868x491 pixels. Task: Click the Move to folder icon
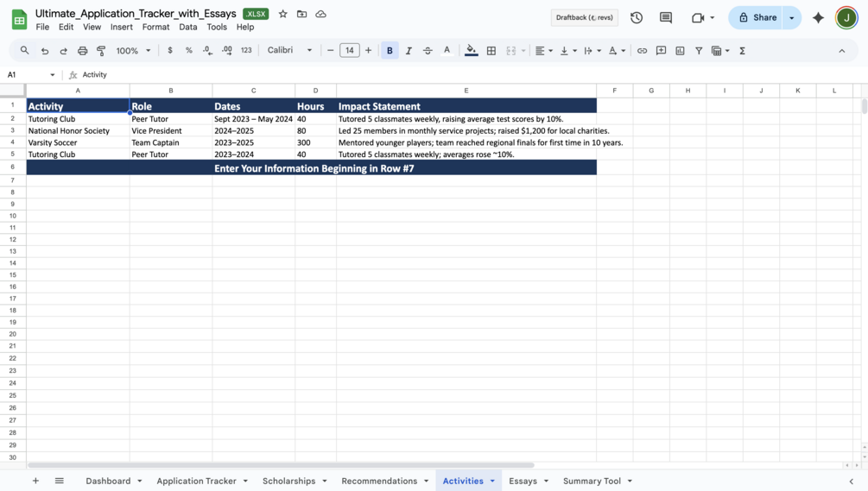tap(301, 14)
